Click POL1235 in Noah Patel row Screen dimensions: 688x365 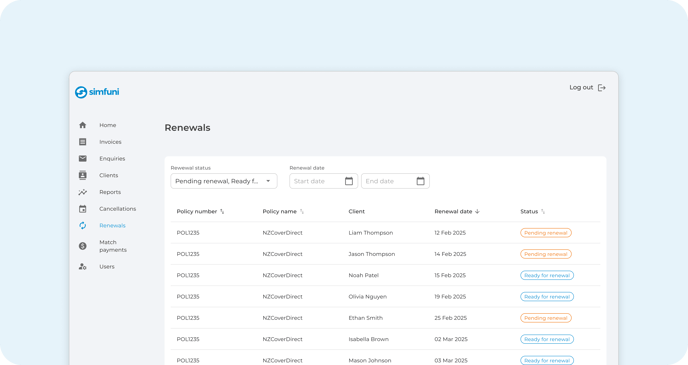[x=188, y=276]
